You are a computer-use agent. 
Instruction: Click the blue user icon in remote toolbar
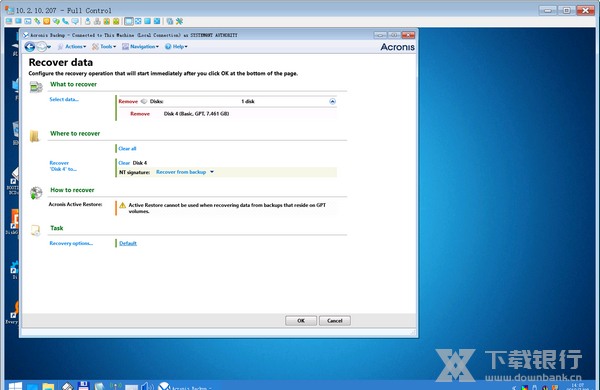pyautogui.click(x=88, y=21)
